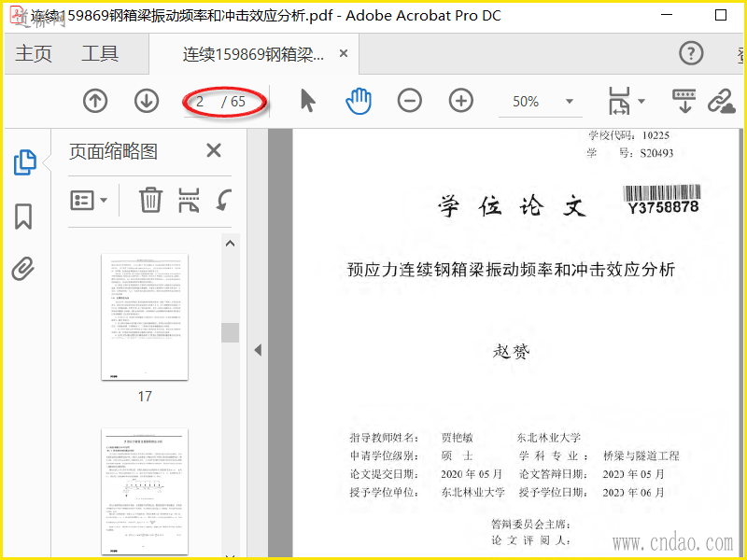Delete selected page with trash icon
This screenshot has height=560, width=747.
coord(150,200)
